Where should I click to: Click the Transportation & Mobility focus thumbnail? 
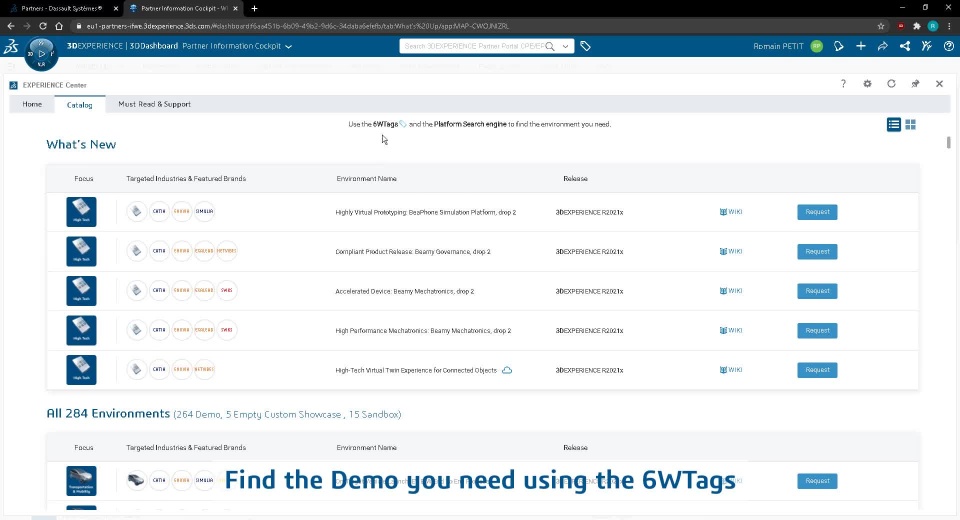point(81,481)
